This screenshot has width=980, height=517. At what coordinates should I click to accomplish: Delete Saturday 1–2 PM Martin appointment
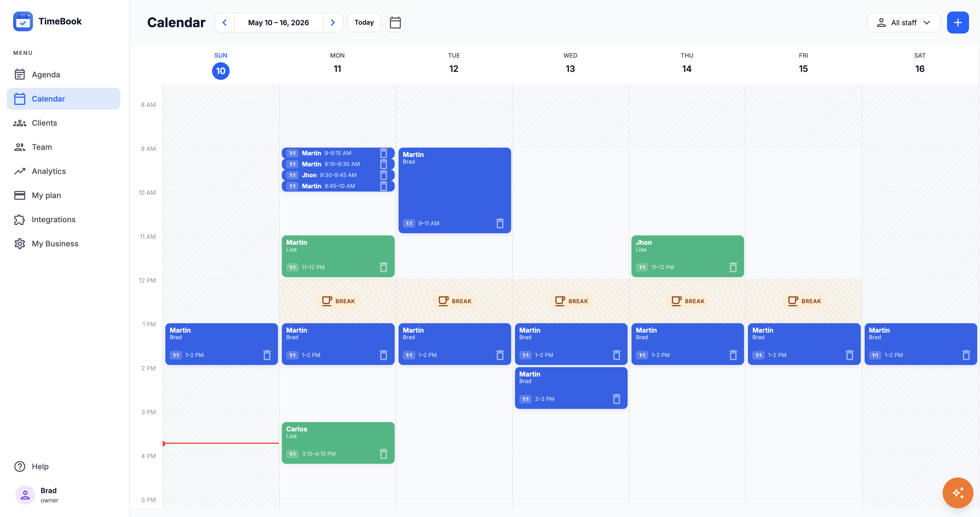point(966,355)
